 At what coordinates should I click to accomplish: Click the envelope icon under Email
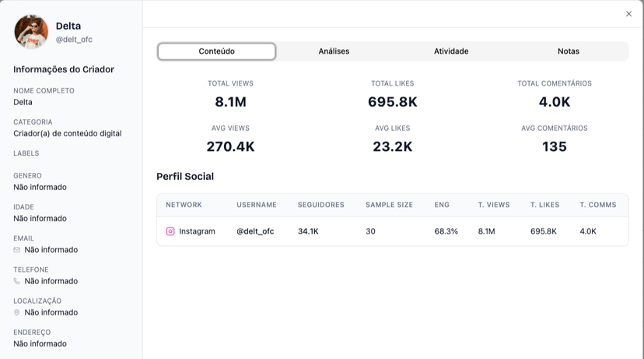click(x=17, y=250)
